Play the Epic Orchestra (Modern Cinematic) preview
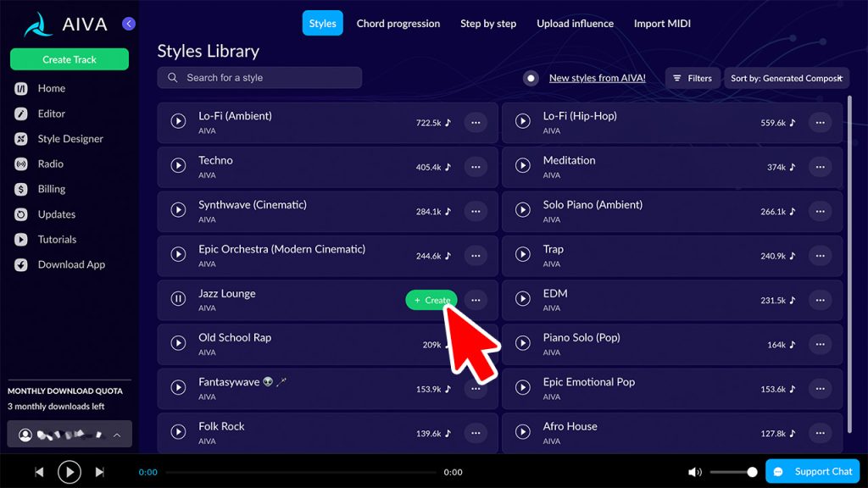The height and width of the screenshot is (488, 868). point(178,254)
